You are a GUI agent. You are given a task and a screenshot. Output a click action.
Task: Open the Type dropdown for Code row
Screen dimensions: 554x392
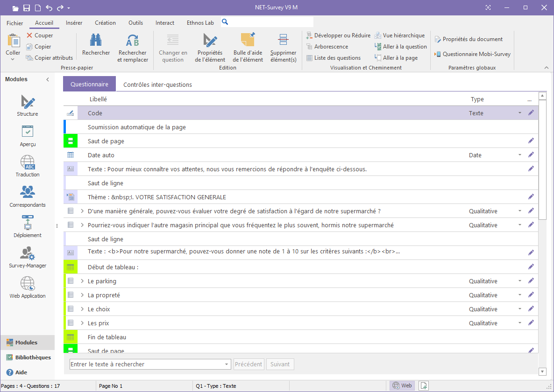tap(520, 113)
